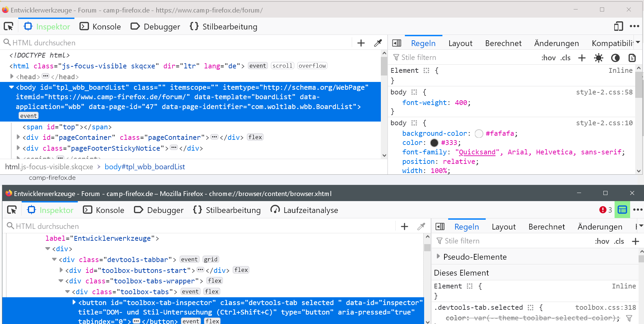Open the #fafafa background color swatch
Image resolution: width=644 pixels, height=324 pixels.
tap(479, 134)
